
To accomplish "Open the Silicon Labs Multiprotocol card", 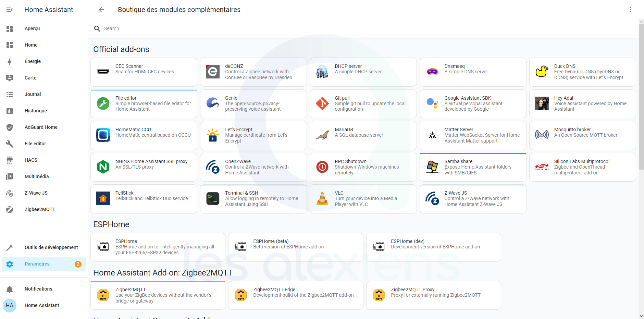I will [583, 167].
